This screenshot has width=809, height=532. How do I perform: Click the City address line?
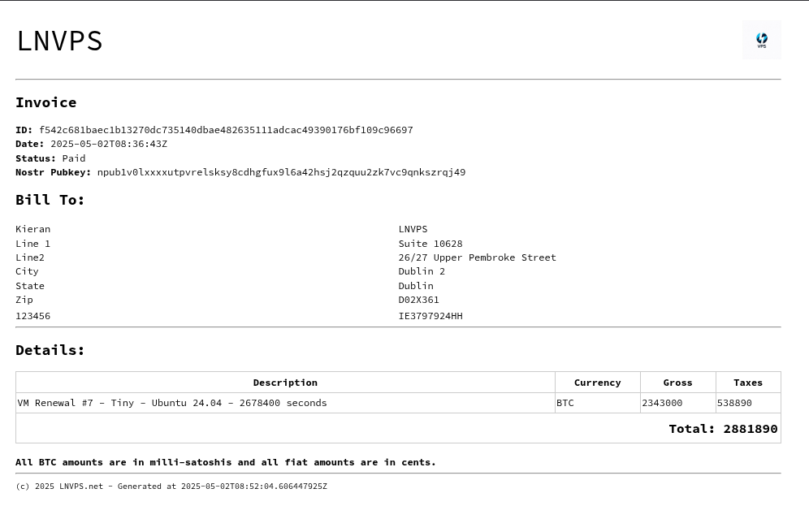[27, 271]
